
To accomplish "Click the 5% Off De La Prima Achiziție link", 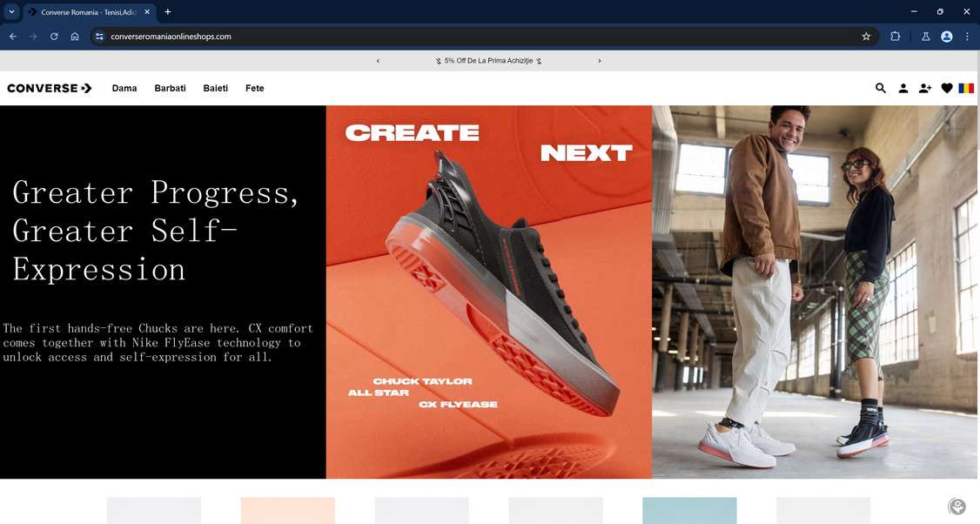I will coord(489,61).
